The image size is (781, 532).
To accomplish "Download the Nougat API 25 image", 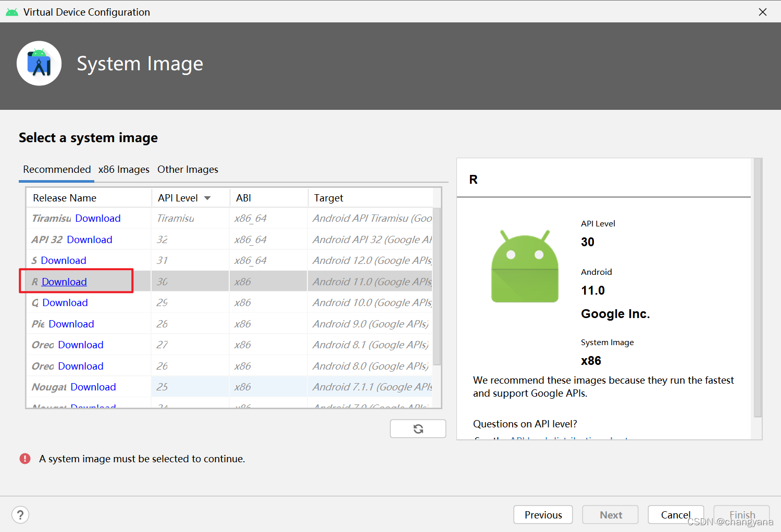I will click(93, 387).
